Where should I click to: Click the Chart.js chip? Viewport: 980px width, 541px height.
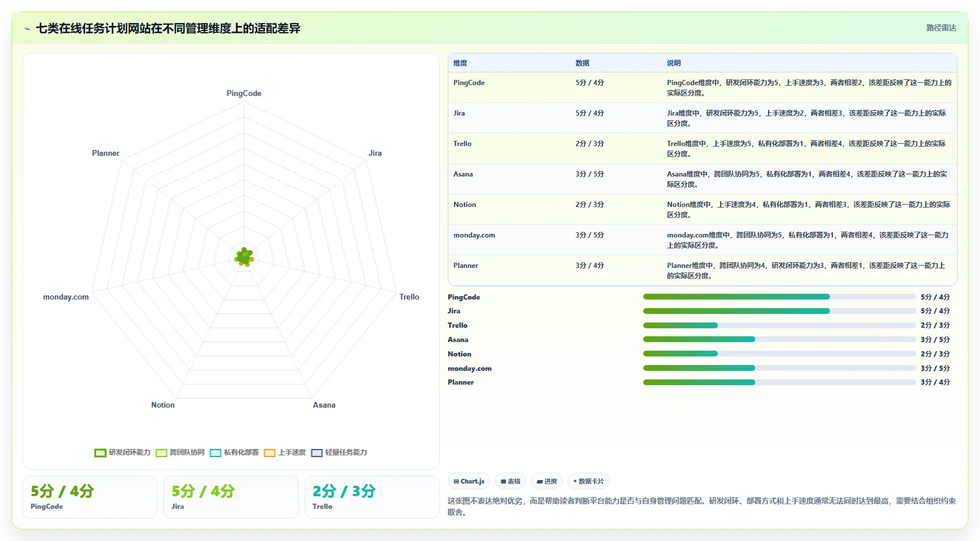(x=469, y=481)
